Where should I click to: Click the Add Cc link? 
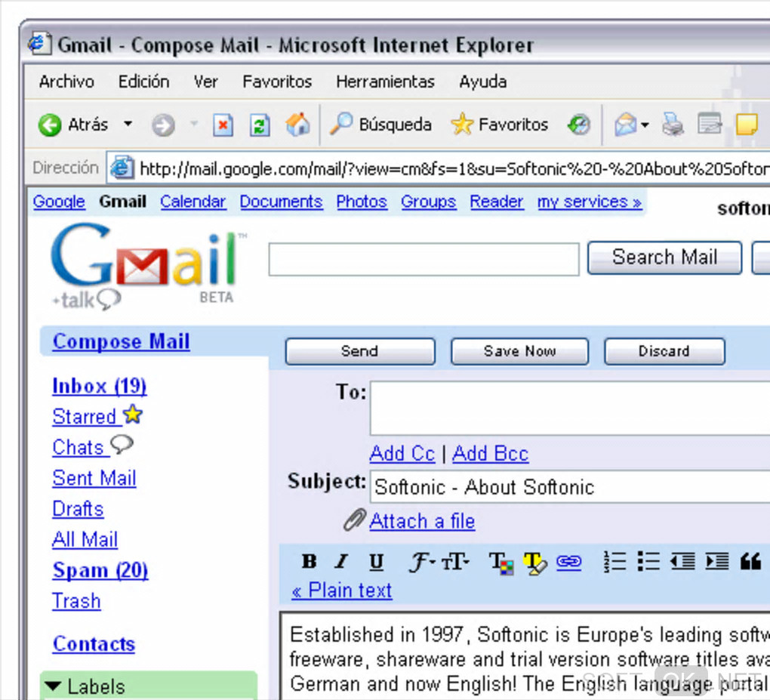point(402,453)
